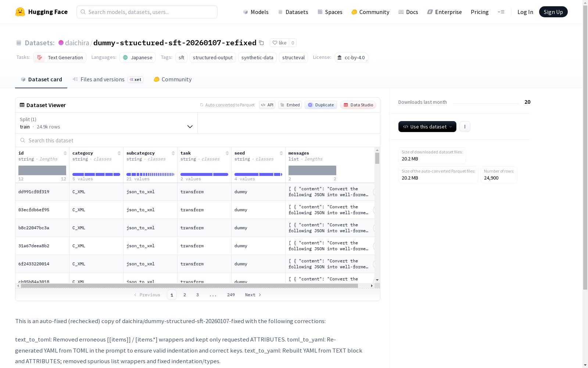Image resolution: width=588 pixels, height=368 pixels.
Task: Click the current page 1 button
Action: 172,295
